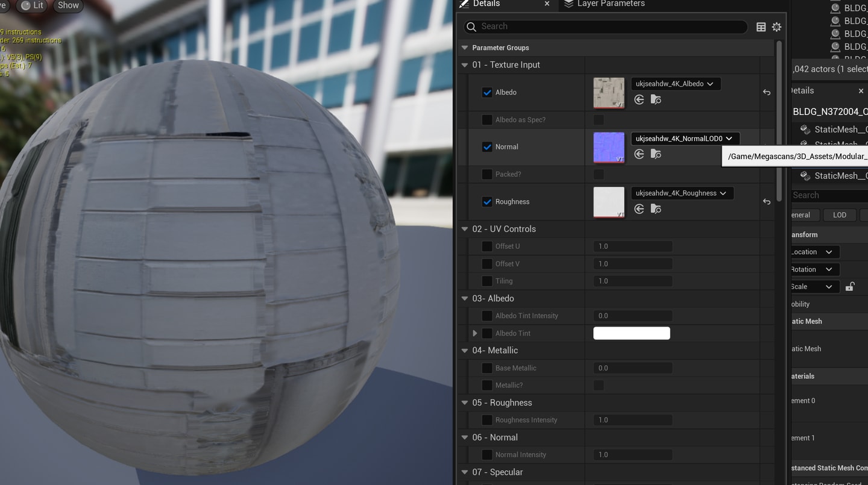
Task: Click the Roughness texture thumbnail
Action: [x=609, y=202]
